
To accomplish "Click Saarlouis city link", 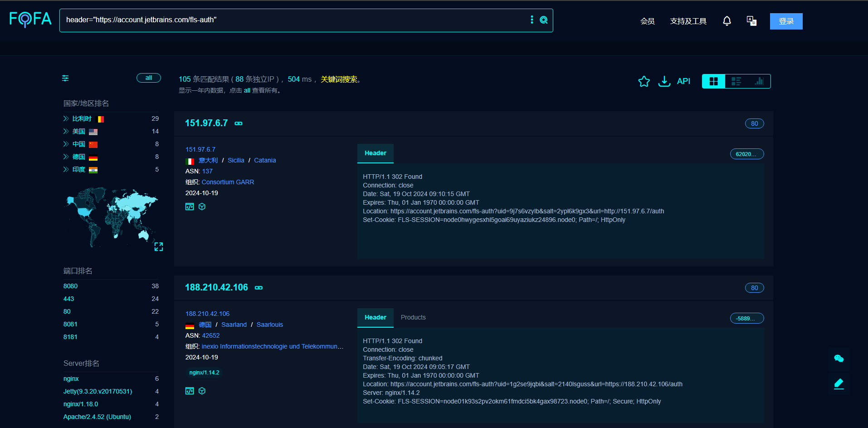I will tap(270, 325).
